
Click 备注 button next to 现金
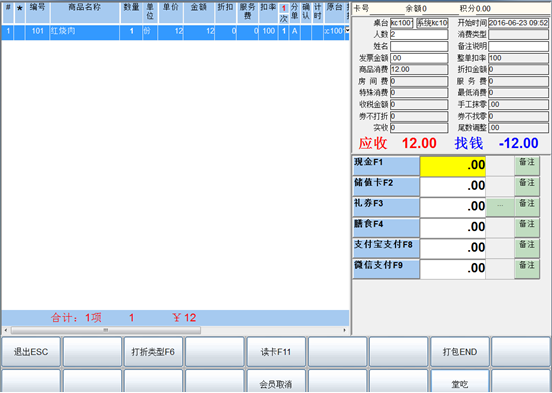click(527, 166)
